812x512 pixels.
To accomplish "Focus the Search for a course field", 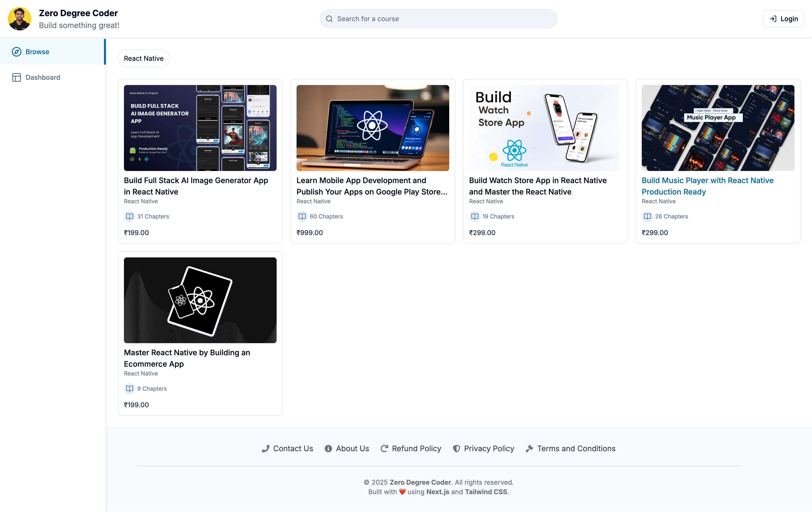I will point(438,19).
